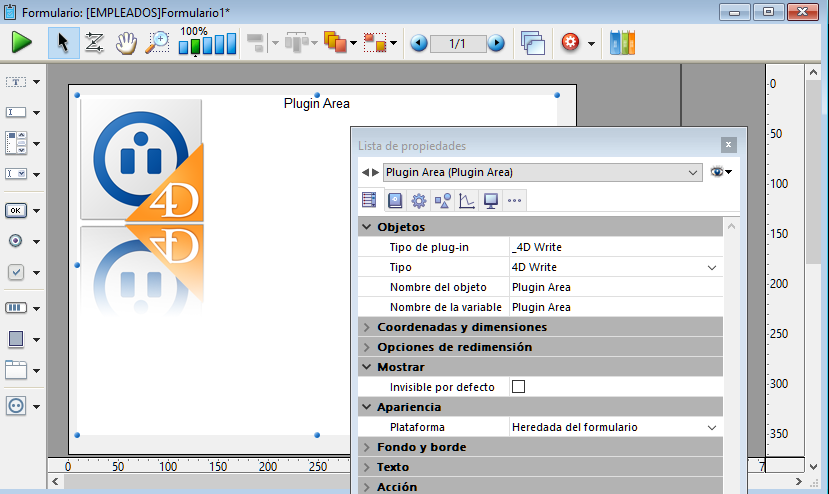Click the Nombre del objeto field
This screenshot has width=829, height=494.
[x=612, y=287]
